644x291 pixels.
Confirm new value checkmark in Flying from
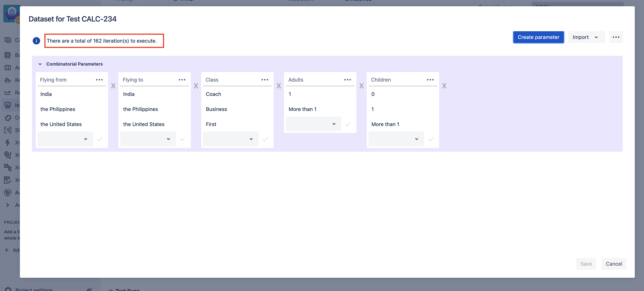tap(100, 139)
